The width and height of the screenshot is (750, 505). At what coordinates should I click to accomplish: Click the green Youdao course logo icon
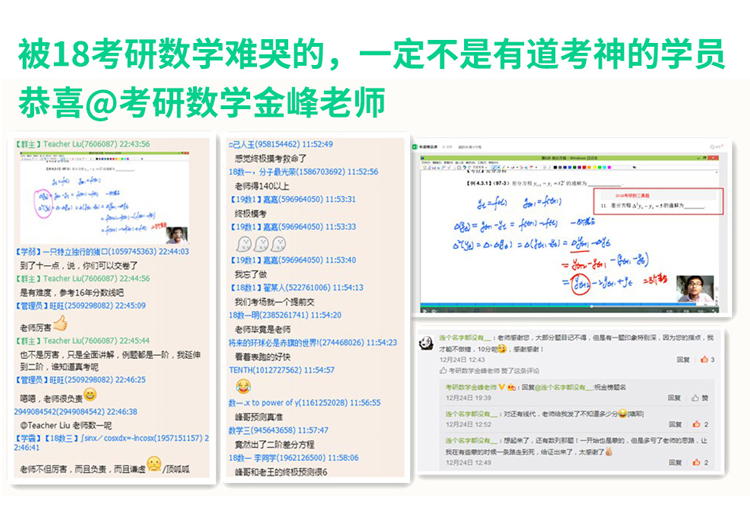point(415,147)
